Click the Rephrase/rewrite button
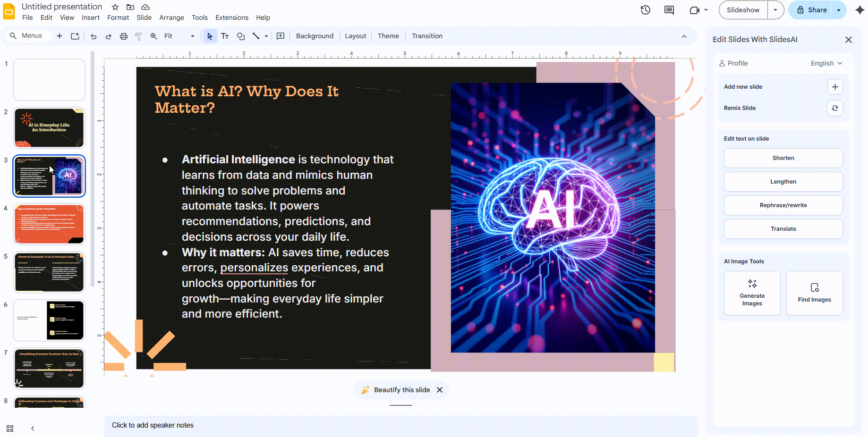Viewport: 868px width, 437px height. click(x=783, y=205)
